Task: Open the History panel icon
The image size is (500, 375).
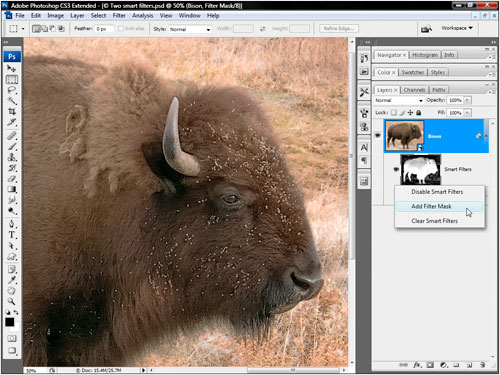Action: pyautogui.click(x=364, y=58)
